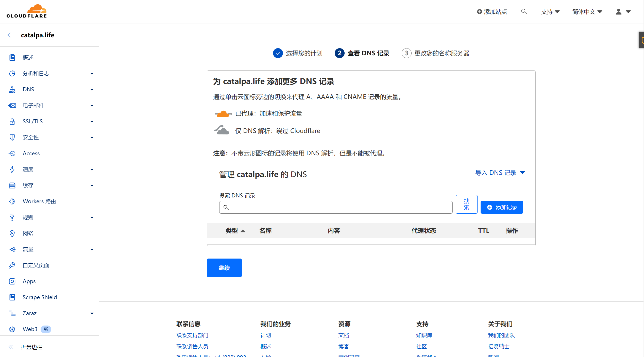Expand the 规则 submenu arrow

click(92, 218)
